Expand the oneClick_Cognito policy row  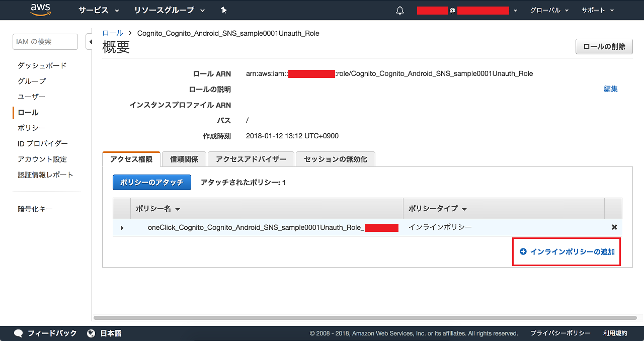point(122,228)
